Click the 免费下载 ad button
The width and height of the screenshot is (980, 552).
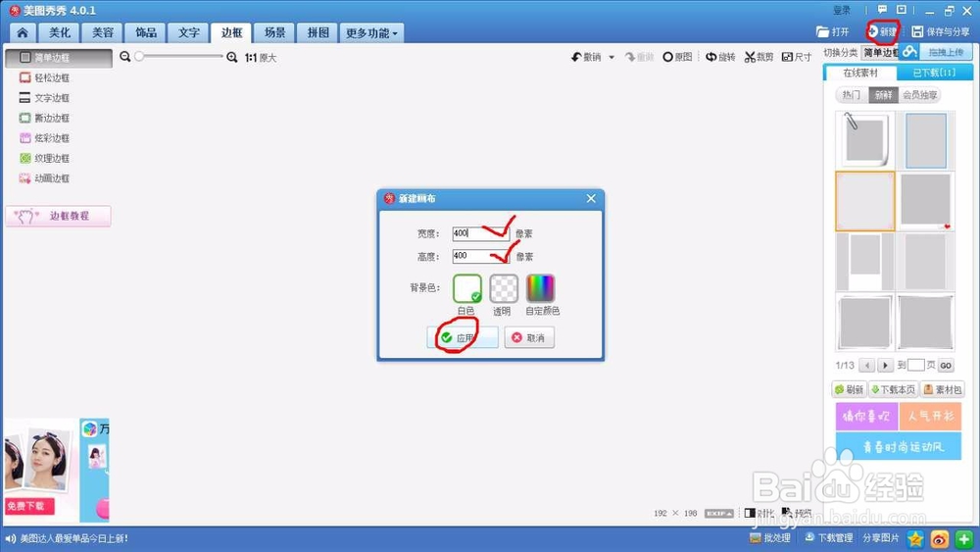pos(28,506)
